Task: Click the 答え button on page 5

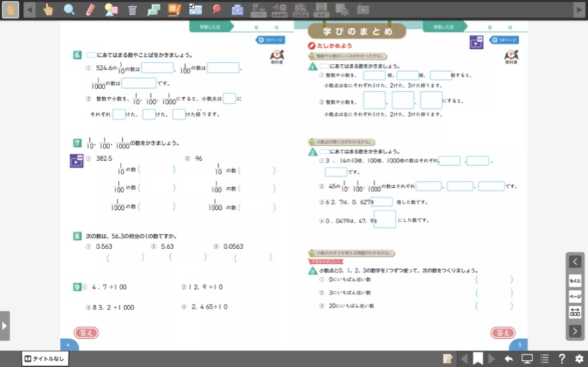Action: click(502, 333)
